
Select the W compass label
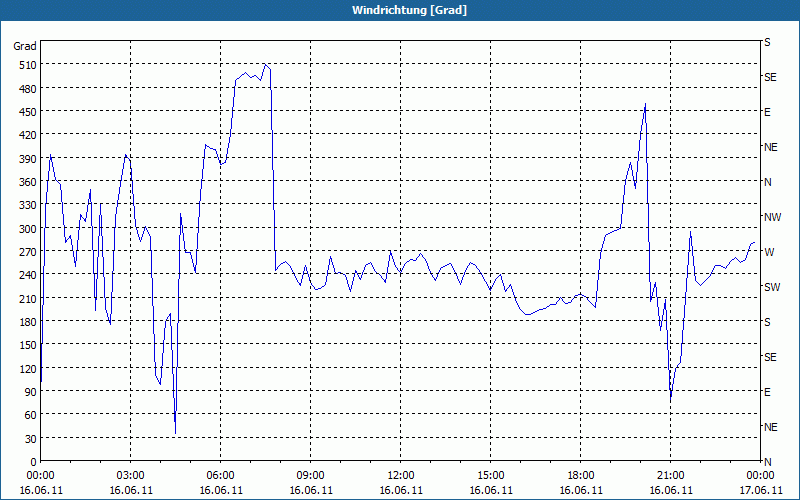[x=769, y=252]
